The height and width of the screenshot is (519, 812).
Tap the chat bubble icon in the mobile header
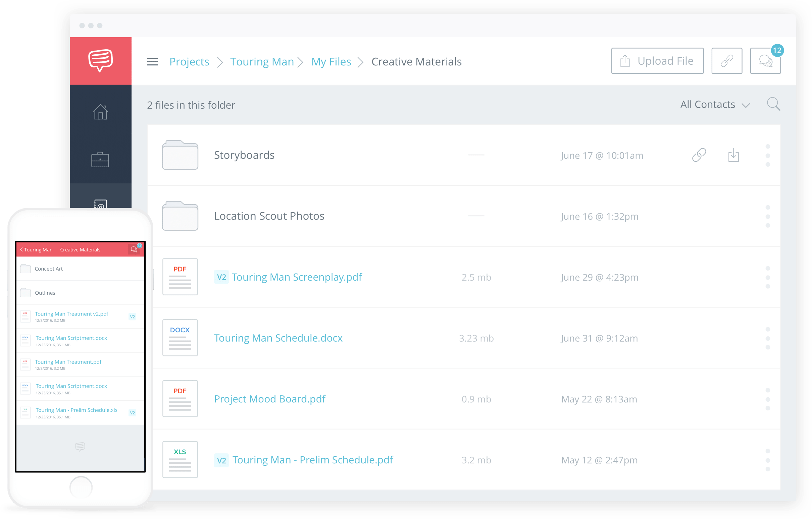135,249
